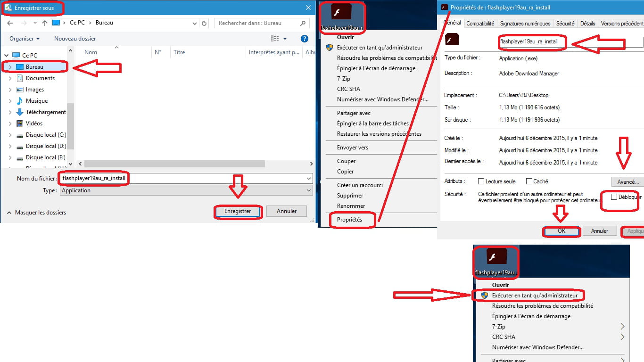The height and width of the screenshot is (362, 644).
Task: Click the Ce PC computer icon in the tree
Action: [16, 56]
